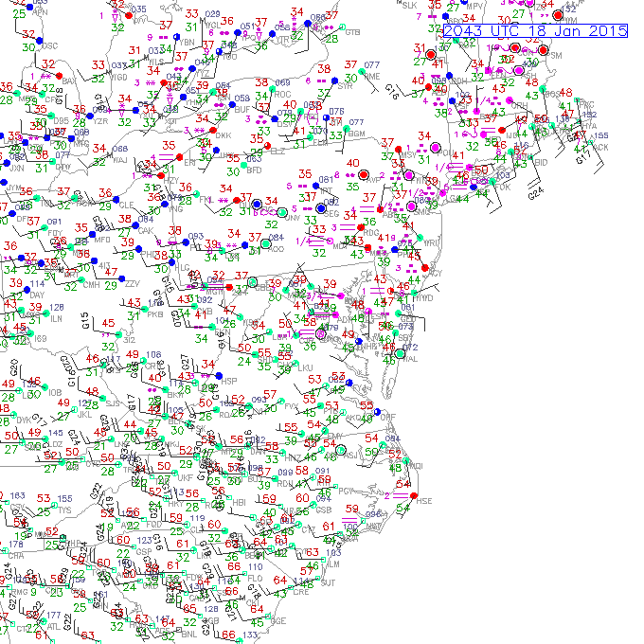The image size is (644, 644).
Task: Click the YZR station label
Action: (100, 121)
